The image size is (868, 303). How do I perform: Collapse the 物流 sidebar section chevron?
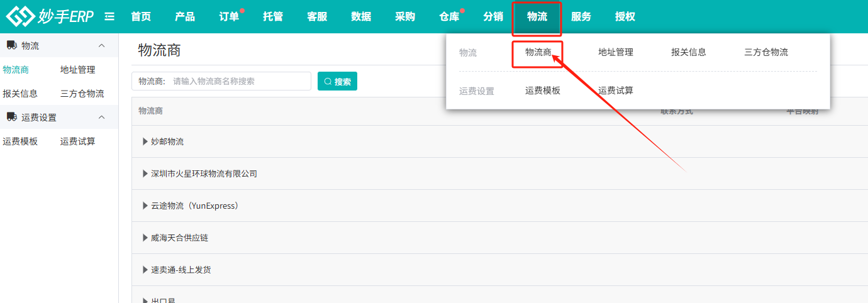tap(102, 46)
